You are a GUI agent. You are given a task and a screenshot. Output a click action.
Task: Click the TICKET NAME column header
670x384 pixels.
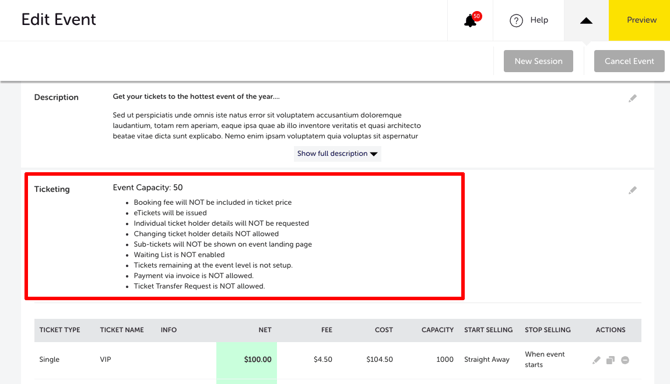122,330
